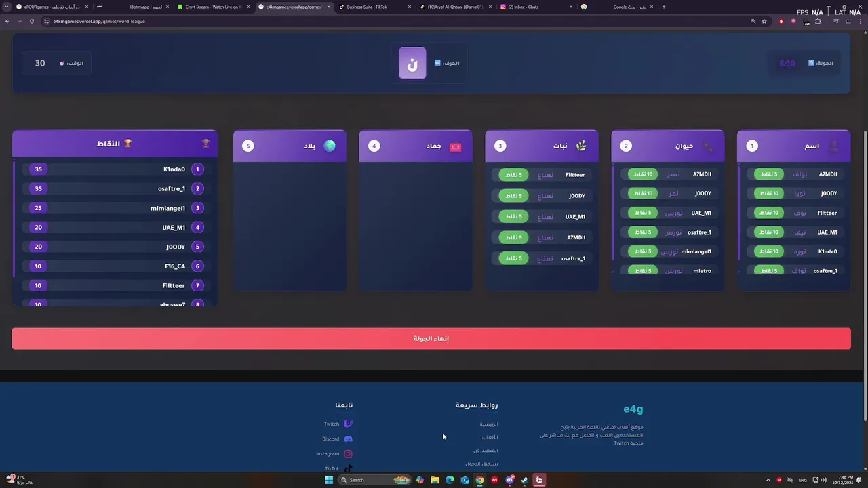Click mimiangel1 row in النقاط leaderboard
This screenshot has height=488, width=868.
click(113, 208)
